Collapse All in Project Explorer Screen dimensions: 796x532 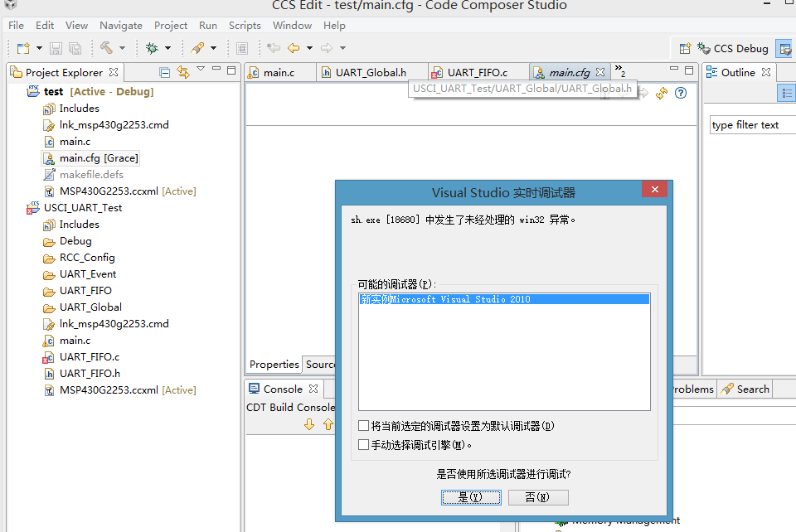coord(164,73)
